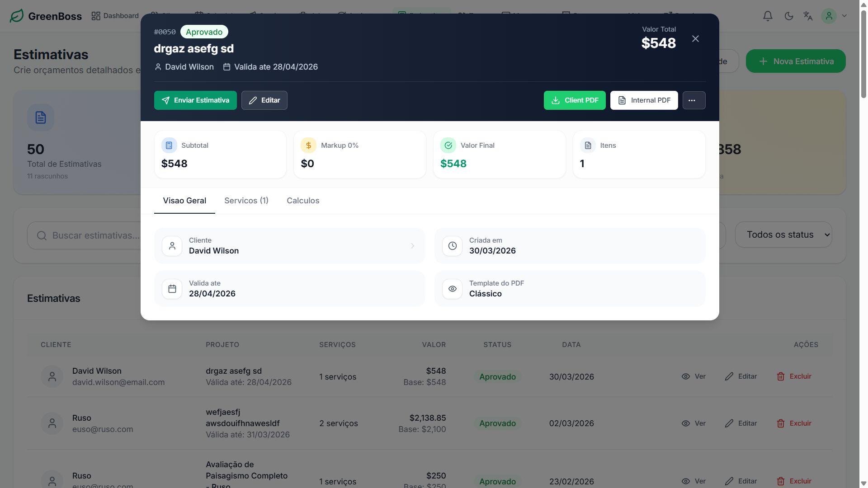Screen dimensions: 868x488
Task: Open the Internal PDF
Action: (x=644, y=100)
